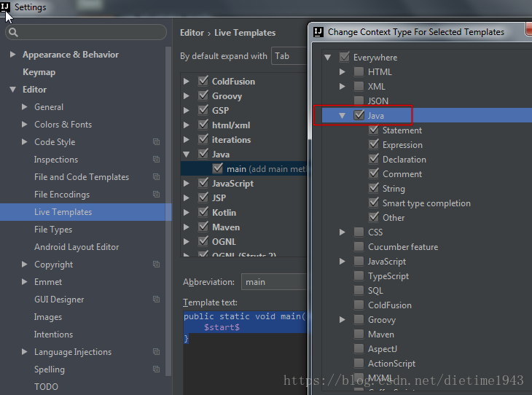The height and width of the screenshot is (395, 532).
Task: Select the JSP template group row
Action: pyautogui.click(x=243, y=197)
